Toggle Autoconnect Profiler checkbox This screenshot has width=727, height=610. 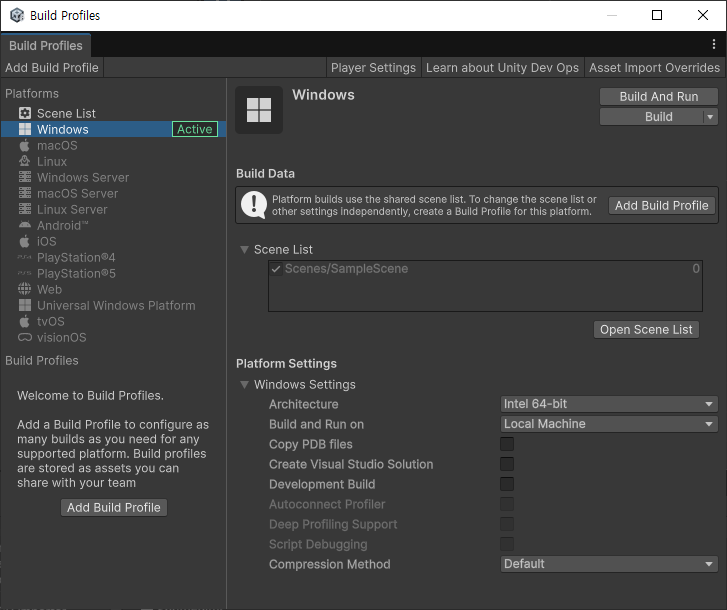(x=507, y=504)
